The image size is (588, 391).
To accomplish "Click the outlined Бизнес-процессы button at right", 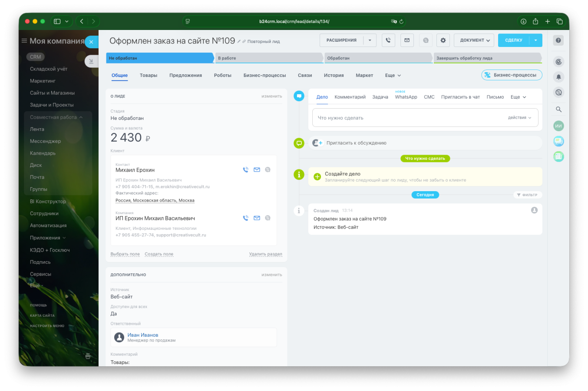I will pos(512,75).
